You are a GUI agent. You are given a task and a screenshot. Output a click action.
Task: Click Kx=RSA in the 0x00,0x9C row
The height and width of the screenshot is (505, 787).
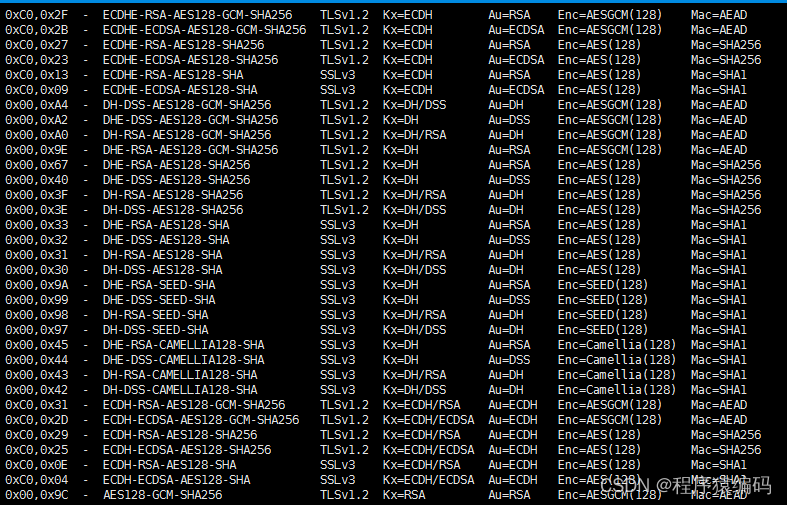click(404, 495)
